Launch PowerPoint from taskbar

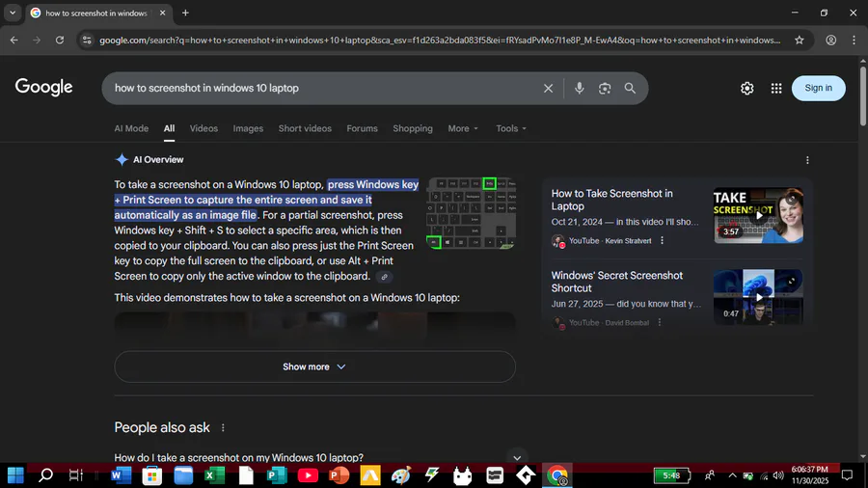coord(339,475)
